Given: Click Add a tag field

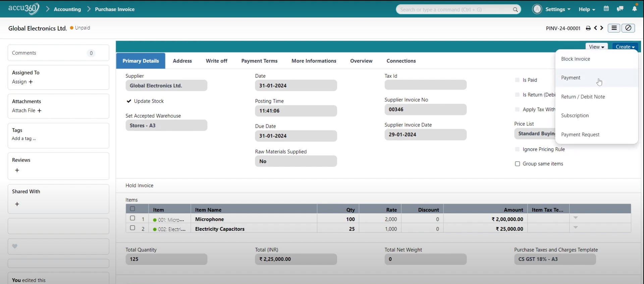Looking at the screenshot, I should [x=24, y=139].
